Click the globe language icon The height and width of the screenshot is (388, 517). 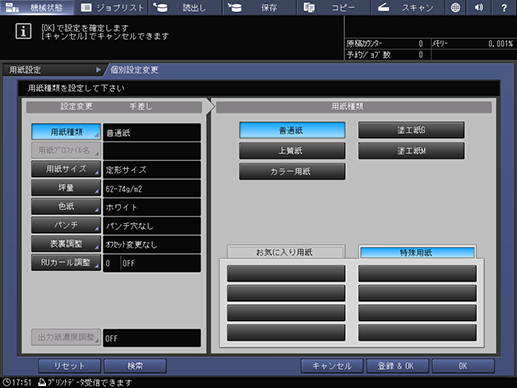[x=455, y=7]
